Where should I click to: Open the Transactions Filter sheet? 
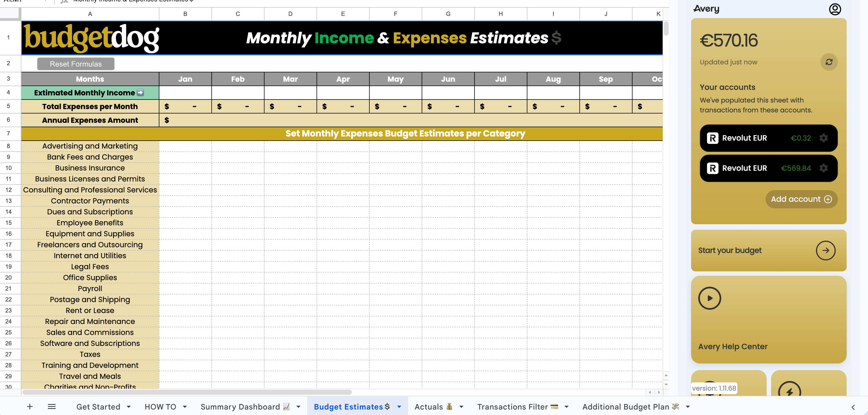518,407
